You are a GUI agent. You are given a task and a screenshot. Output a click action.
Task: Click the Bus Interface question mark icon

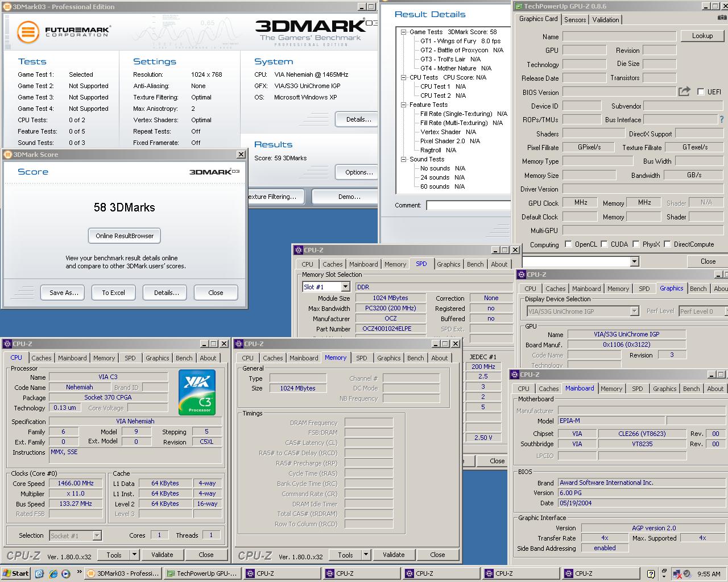pyautogui.click(x=722, y=119)
